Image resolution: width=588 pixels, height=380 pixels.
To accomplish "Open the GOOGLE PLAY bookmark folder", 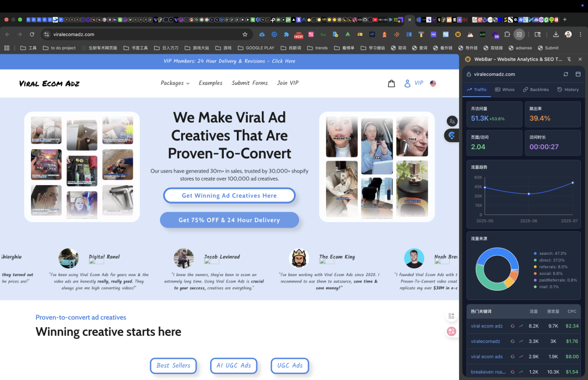I will pyautogui.click(x=256, y=48).
